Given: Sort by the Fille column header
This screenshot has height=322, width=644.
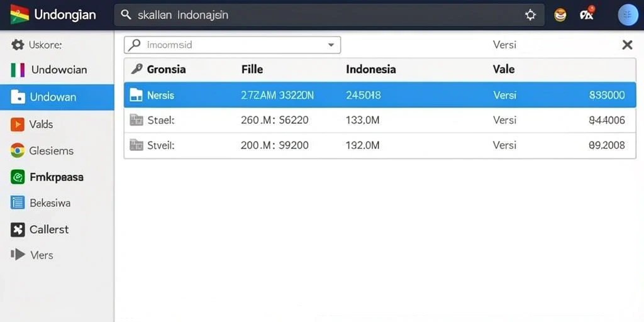Looking at the screenshot, I should 252,69.
